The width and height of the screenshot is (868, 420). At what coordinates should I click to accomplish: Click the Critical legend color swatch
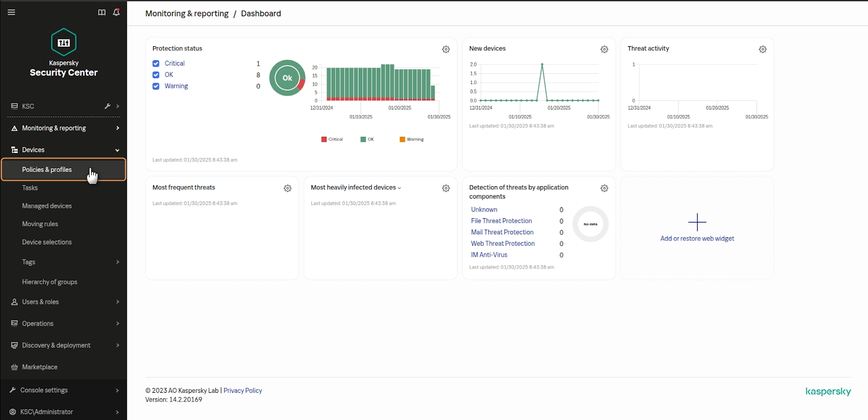(x=324, y=139)
